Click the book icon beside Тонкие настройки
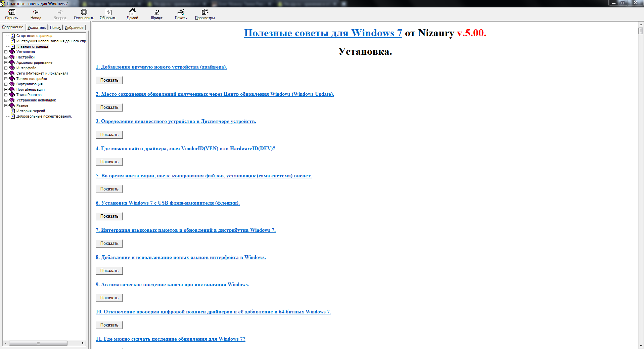 (12, 79)
